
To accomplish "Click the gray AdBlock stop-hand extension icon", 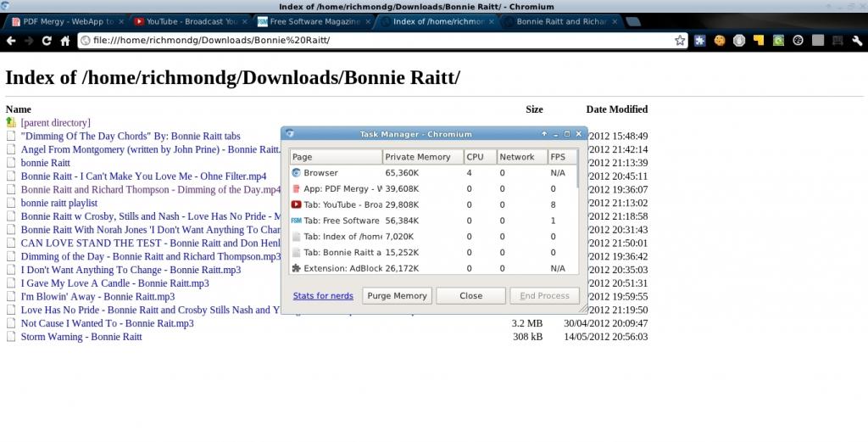I will (x=739, y=41).
